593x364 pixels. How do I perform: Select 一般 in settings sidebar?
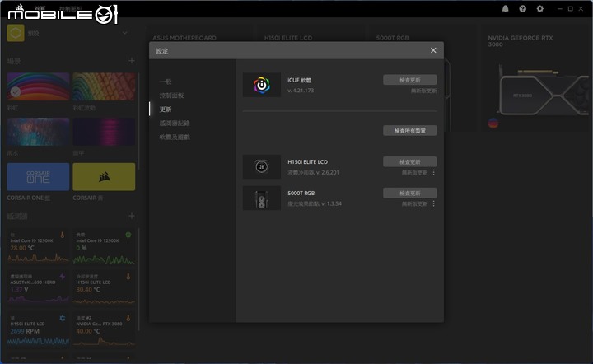point(166,82)
